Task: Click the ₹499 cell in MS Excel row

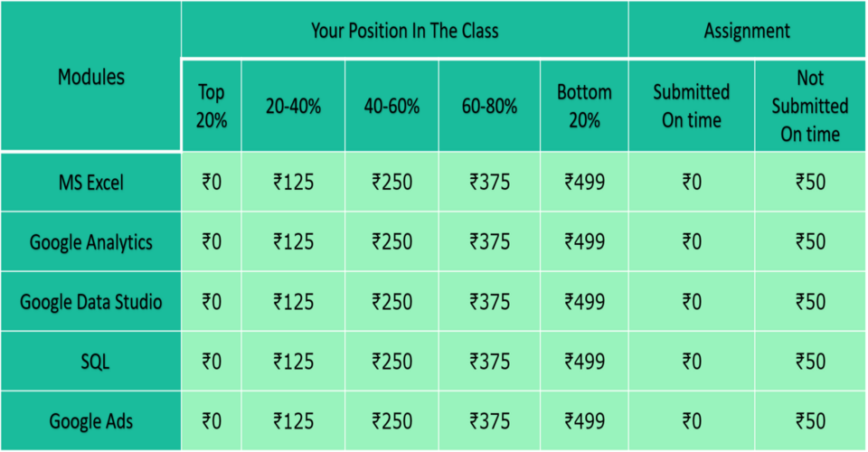Action: coord(585,182)
